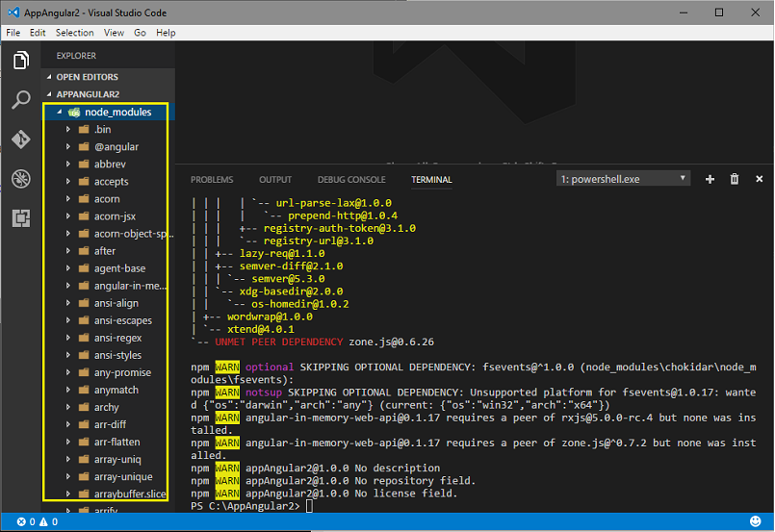Click the errors count in status bar
Image resolution: width=775 pixels, height=532 pixels.
[x=26, y=522]
